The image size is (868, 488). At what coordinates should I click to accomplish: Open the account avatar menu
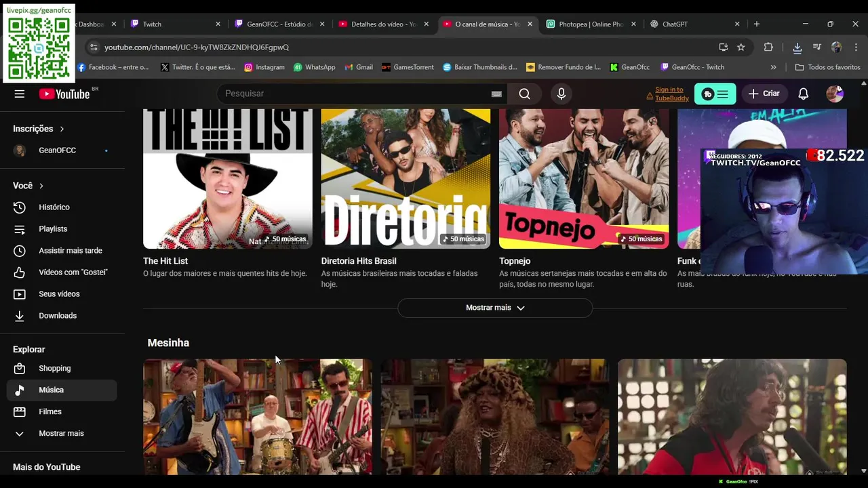(x=835, y=94)
